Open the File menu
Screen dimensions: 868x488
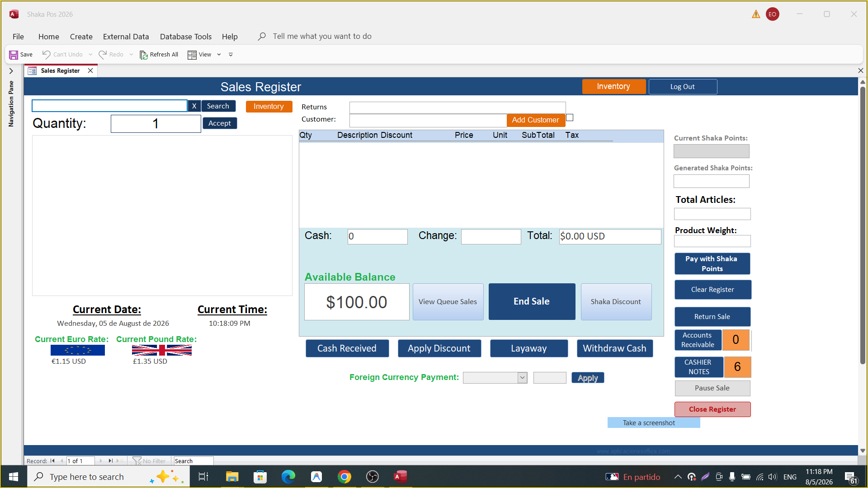tap(18, 37)
